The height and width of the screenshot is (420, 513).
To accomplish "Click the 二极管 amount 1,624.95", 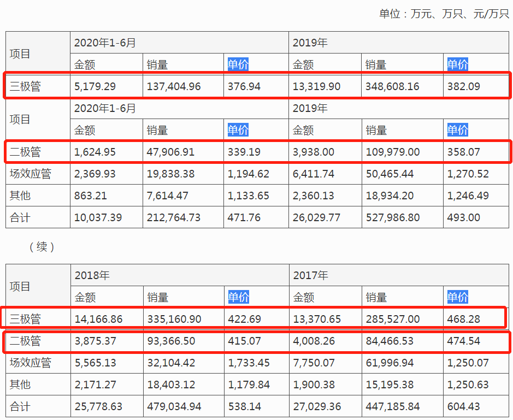I will coord(95,152).
